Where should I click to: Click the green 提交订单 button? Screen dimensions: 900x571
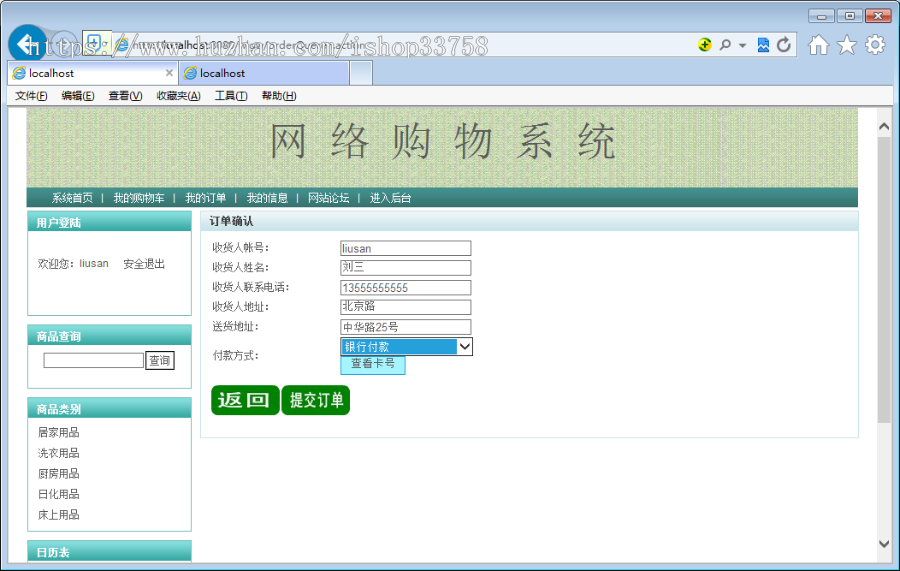point(316,400)
